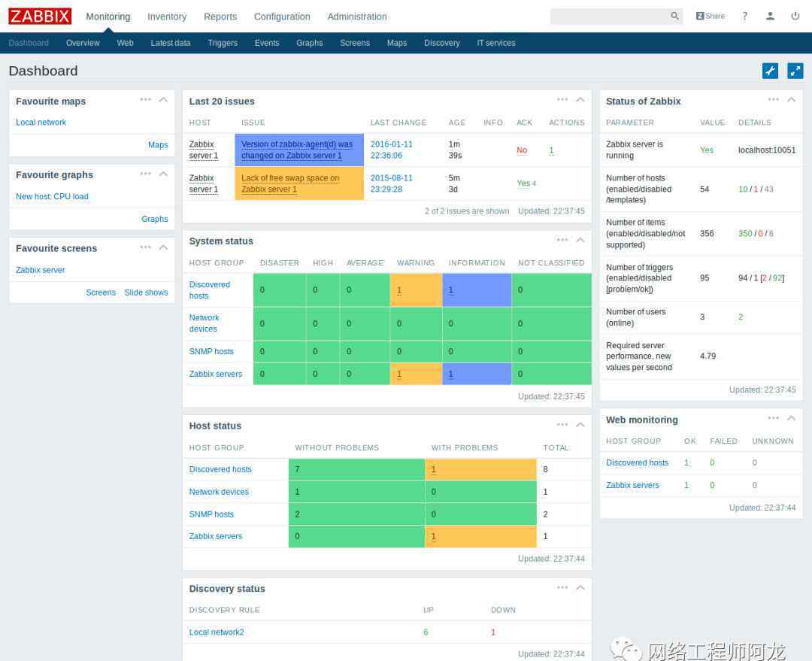The width and height of the screenshot is (812, 661).
Task: Open Favourite screens widget options menu
Action: [146, 247]
